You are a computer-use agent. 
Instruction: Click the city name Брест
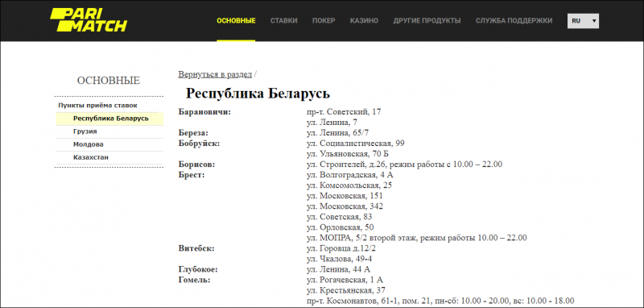(192, 175)
